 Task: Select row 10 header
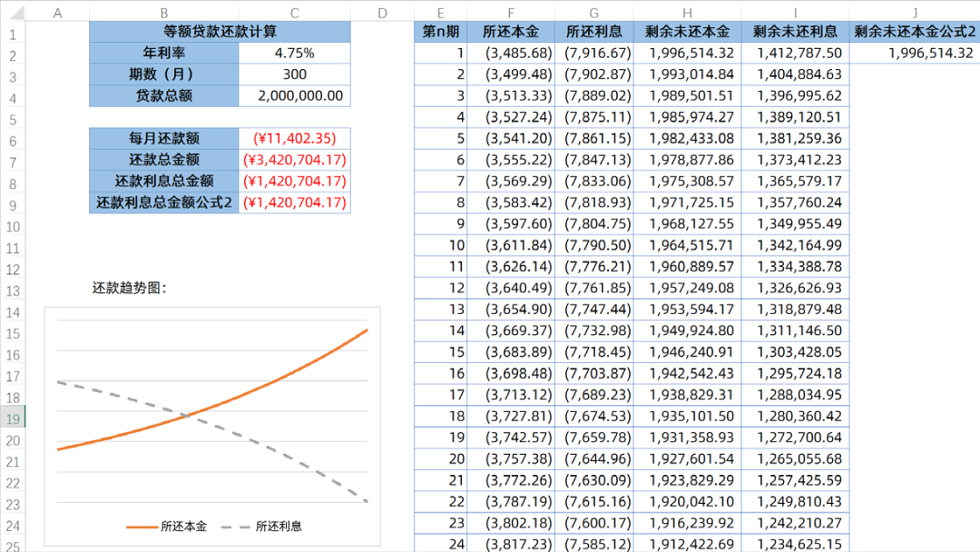[13, 226]
